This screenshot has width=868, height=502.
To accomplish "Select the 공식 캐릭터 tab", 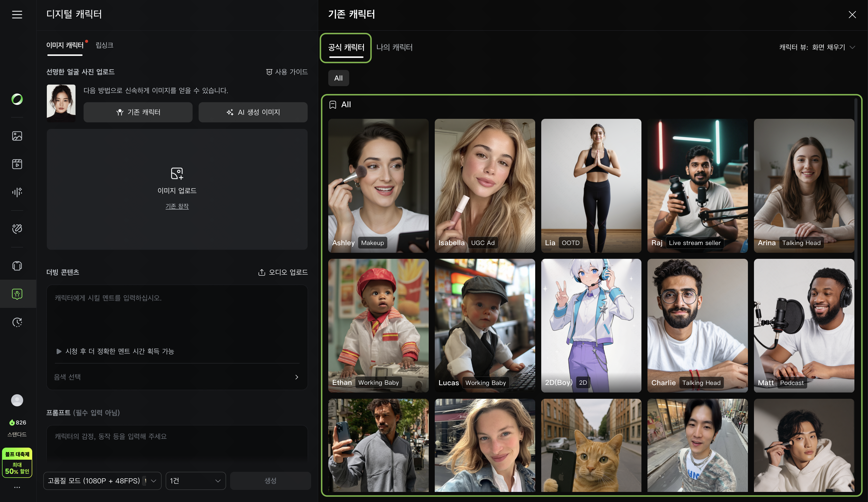I will [346, 48].
